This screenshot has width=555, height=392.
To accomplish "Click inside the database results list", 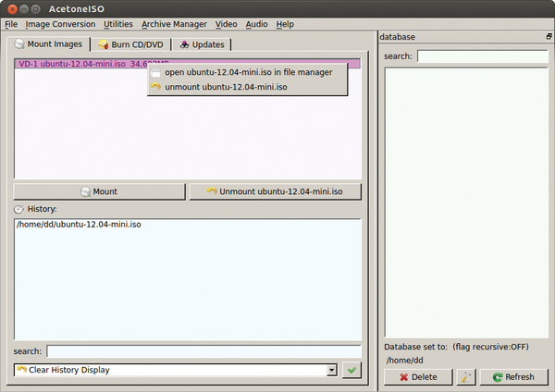I will [x=466, y=202].
